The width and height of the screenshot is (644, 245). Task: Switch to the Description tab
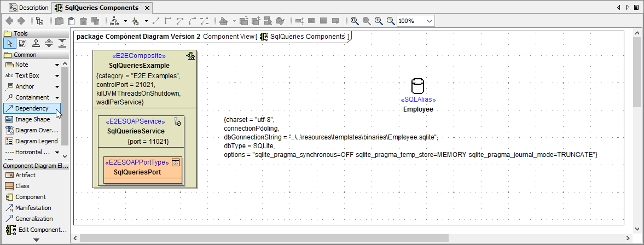28,8
